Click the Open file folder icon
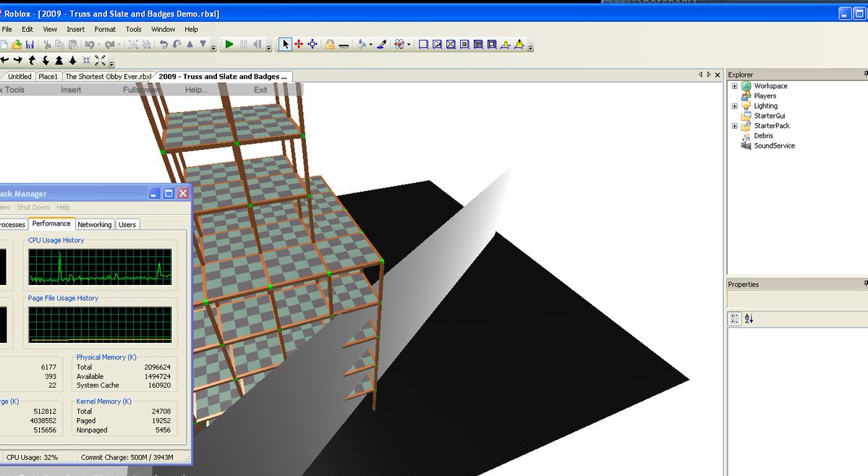The width and height of the screenshot is (868, 476). (x=17, y=44)
